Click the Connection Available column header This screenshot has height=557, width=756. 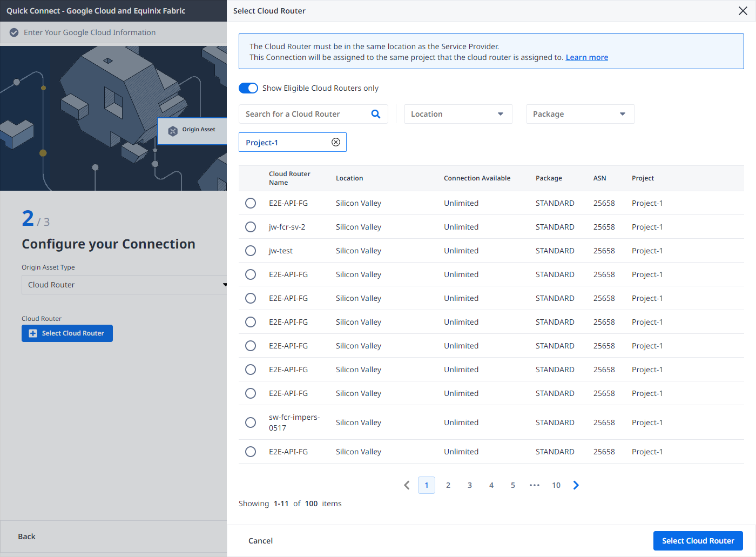(477, 178)
